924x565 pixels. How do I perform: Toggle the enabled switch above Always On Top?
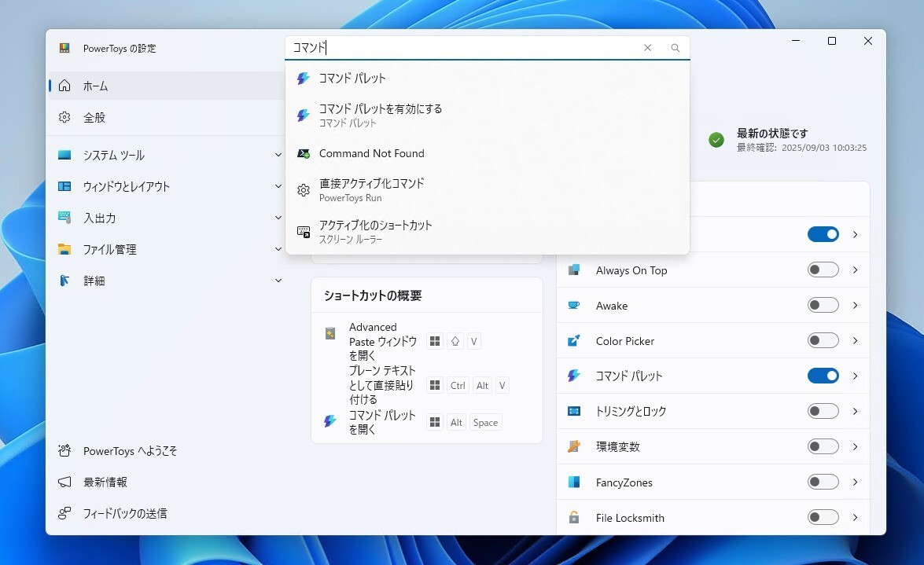pyautogui.click(x=823, y=234)
